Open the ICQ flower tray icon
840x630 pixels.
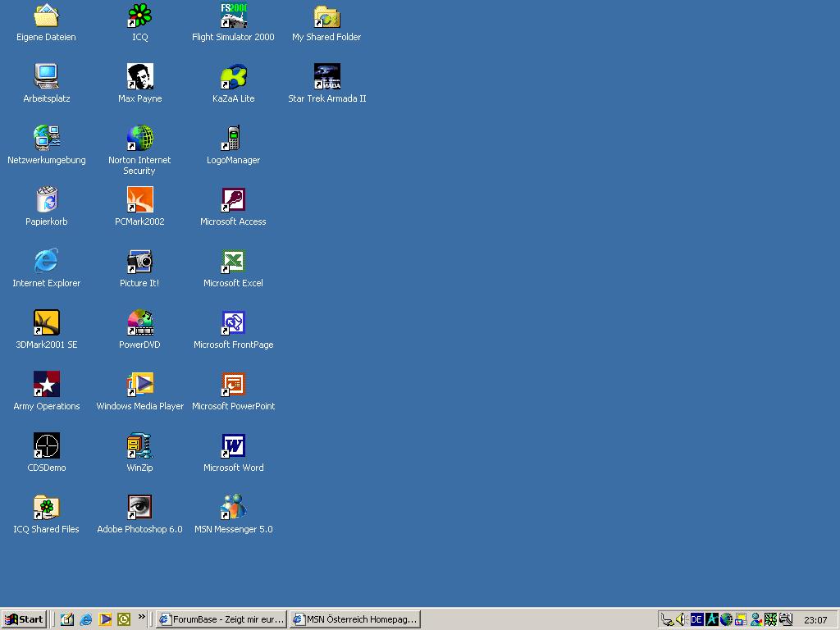click(x=770, y=619)
